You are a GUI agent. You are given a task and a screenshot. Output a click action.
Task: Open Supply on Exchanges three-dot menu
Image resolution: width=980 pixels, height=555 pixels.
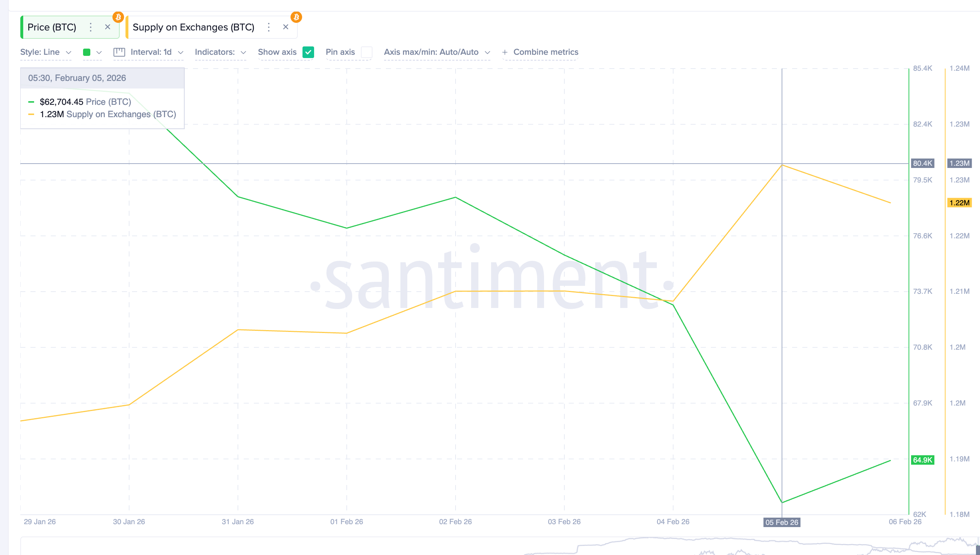(x=269, y=27)
